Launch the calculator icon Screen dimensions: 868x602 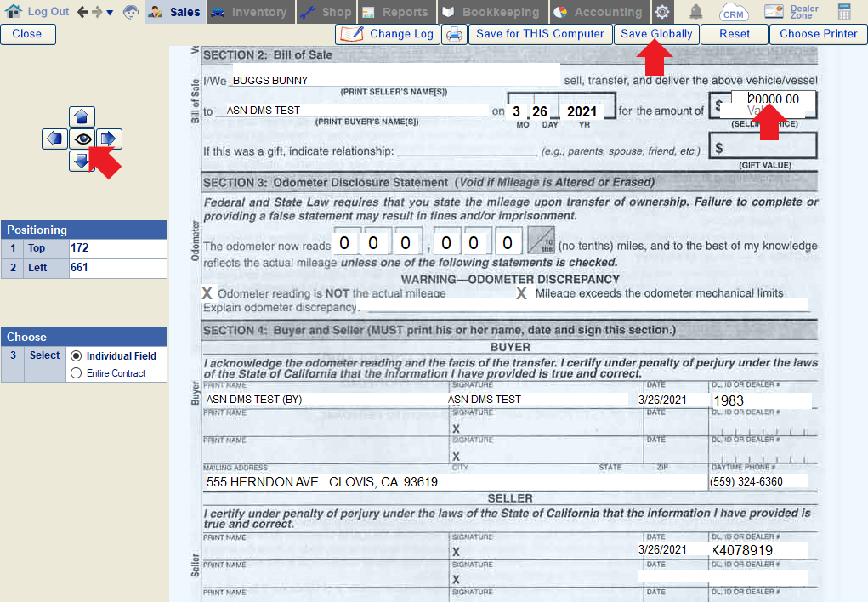(844, 12)
